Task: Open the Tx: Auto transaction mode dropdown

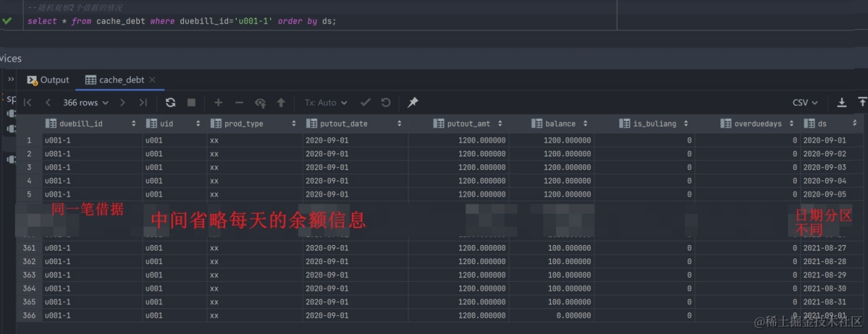Action: [326, 103]
